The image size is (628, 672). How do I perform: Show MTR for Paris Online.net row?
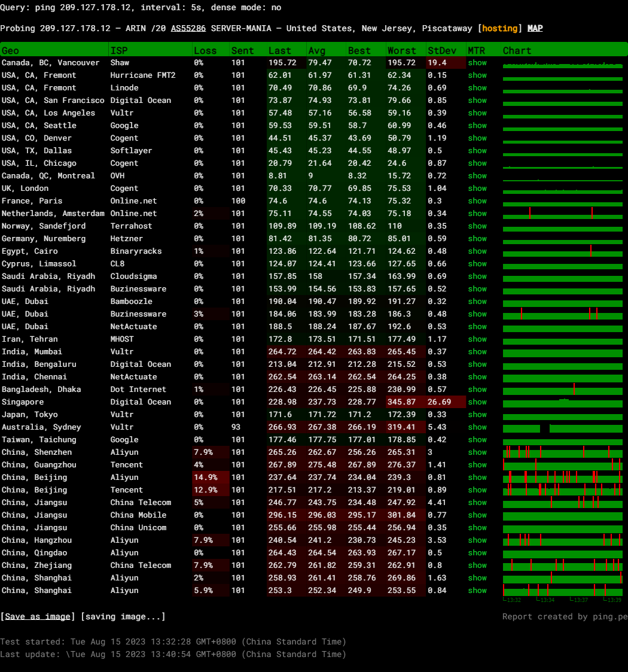point(477,201)
